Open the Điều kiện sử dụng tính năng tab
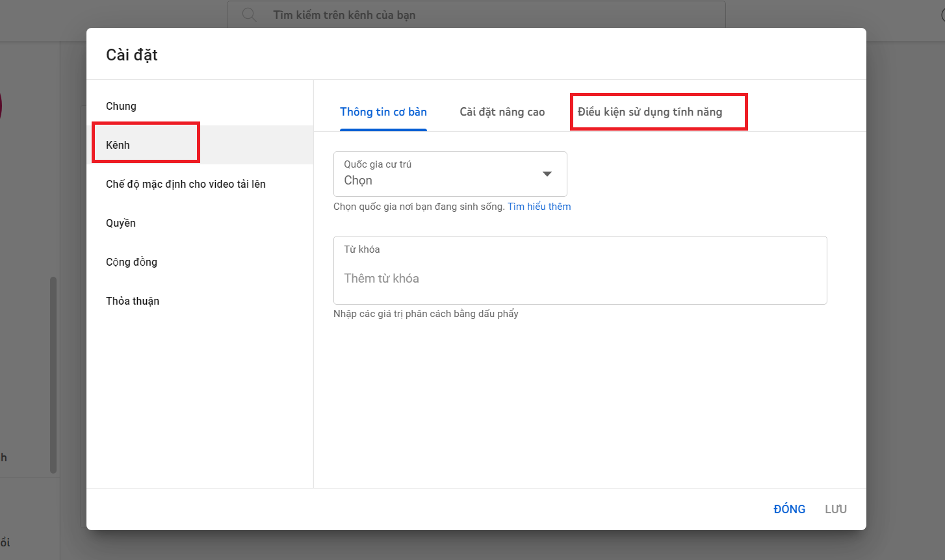945x560 pixels. pos(650,112)
